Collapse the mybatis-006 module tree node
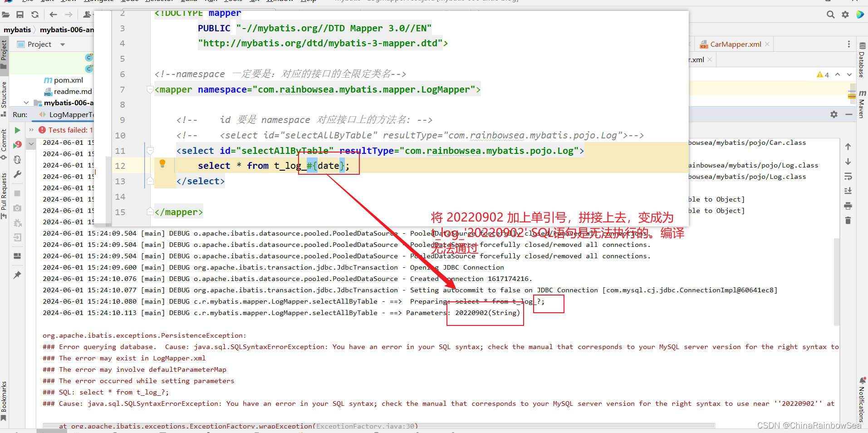 coord(26,103)
